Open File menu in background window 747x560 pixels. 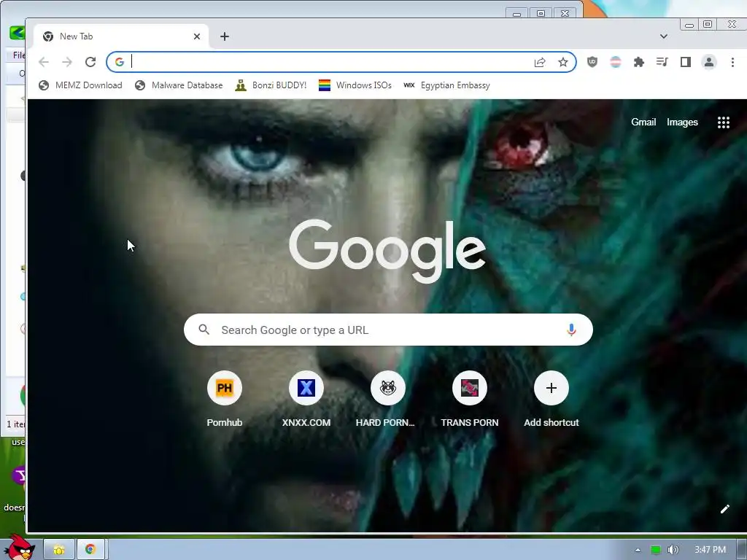[18, 55]
